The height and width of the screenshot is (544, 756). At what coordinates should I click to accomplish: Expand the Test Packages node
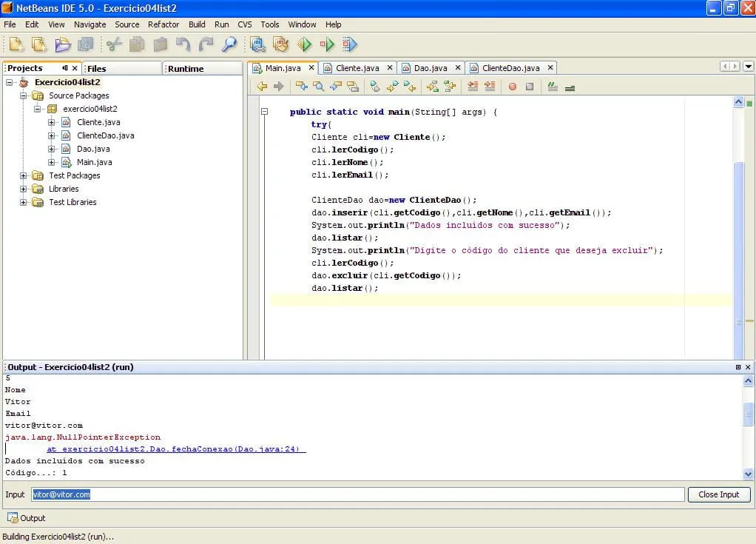(24, 175)
